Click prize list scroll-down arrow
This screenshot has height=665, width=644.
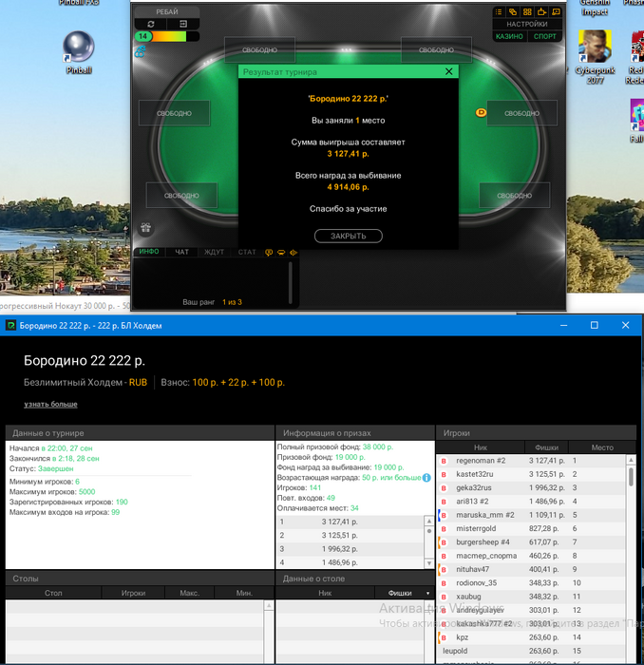coord(429,563)
